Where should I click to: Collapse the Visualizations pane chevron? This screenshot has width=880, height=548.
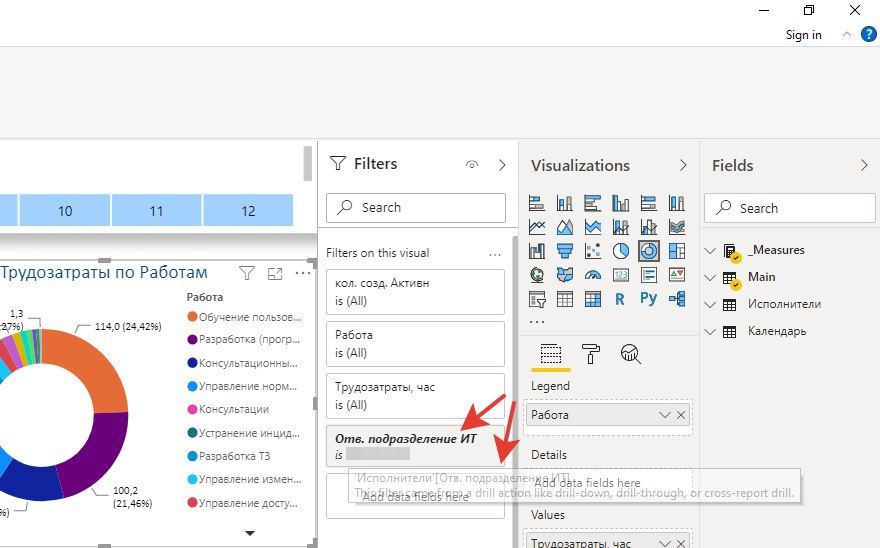(683, 165)
